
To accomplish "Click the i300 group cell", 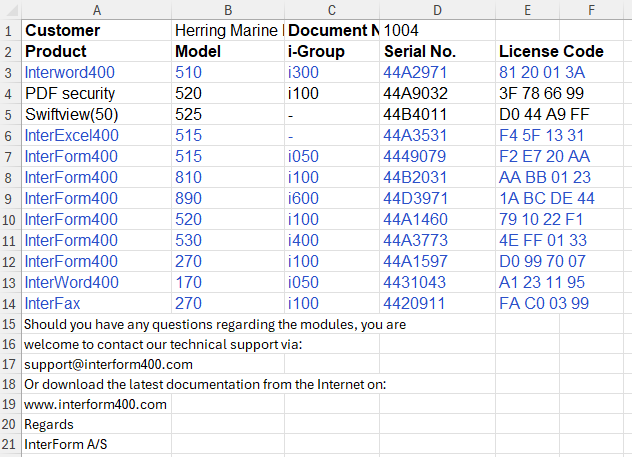I will (332, 72).
